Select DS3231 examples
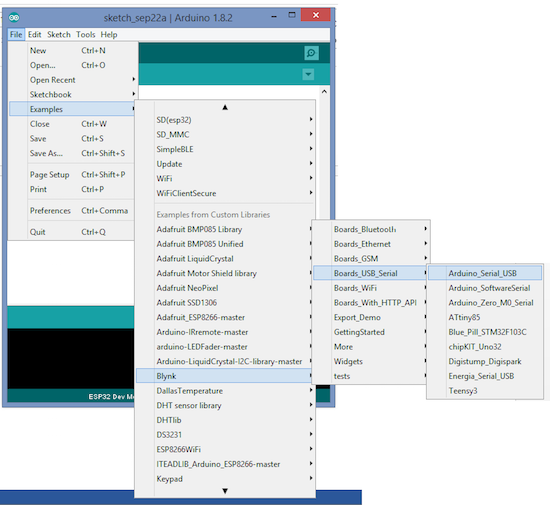The width and height of the screenshot is (550, 505). 225,435
